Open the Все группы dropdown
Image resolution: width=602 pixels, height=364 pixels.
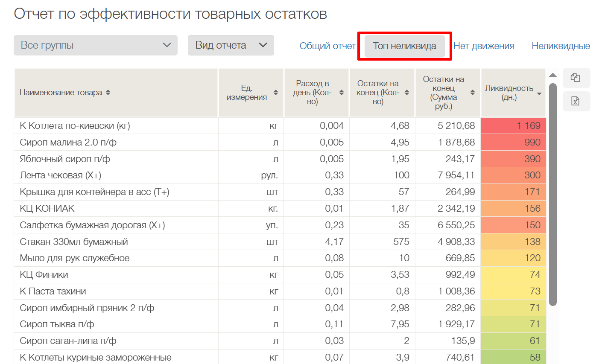pos(96,45)
